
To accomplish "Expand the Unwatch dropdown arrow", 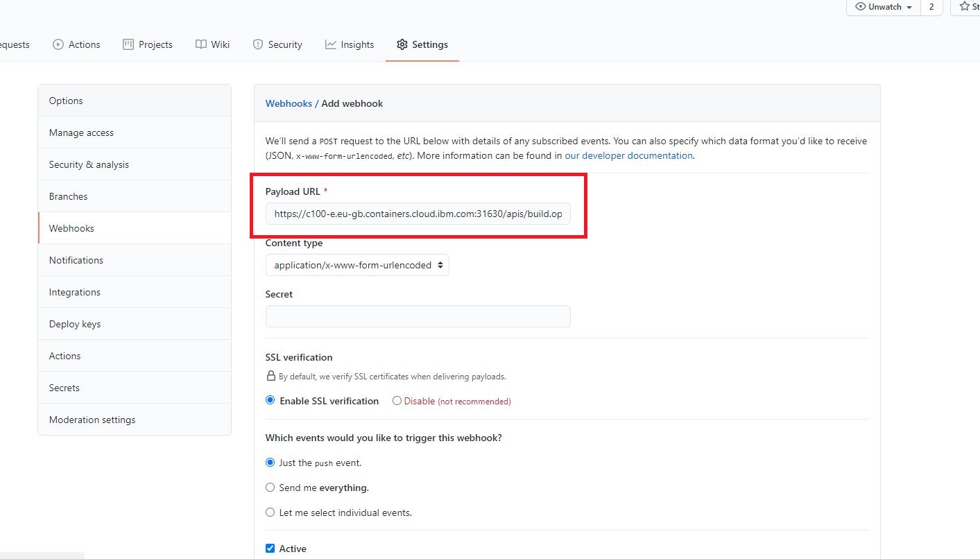I will (x=911, y=7).
